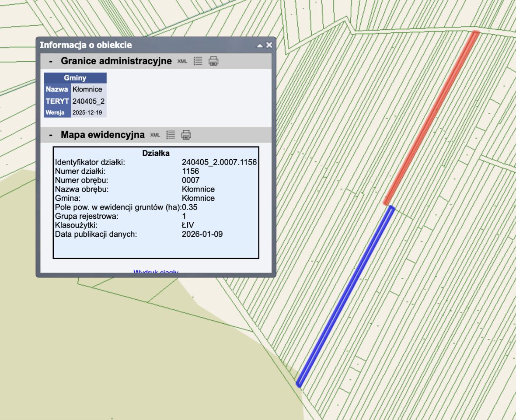
Task: Click the Działka heading in the info box
Action: click(x=156, y=153)
